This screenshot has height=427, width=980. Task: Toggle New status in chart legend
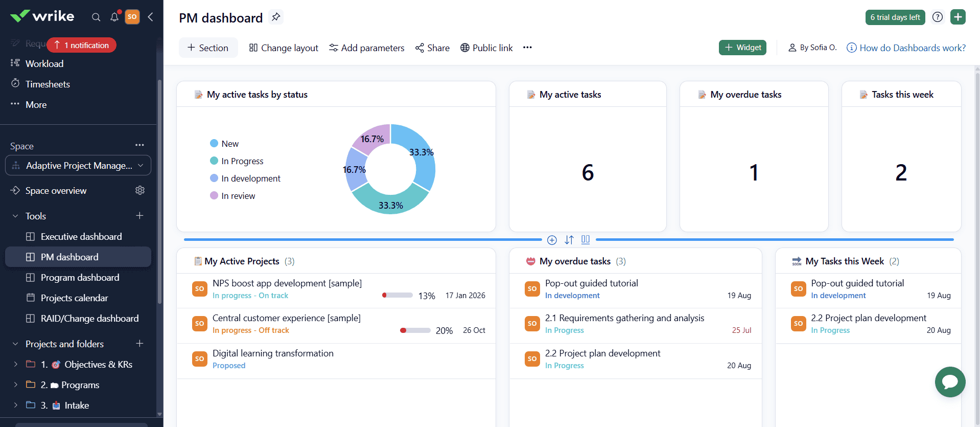click(x=224, y=144)
